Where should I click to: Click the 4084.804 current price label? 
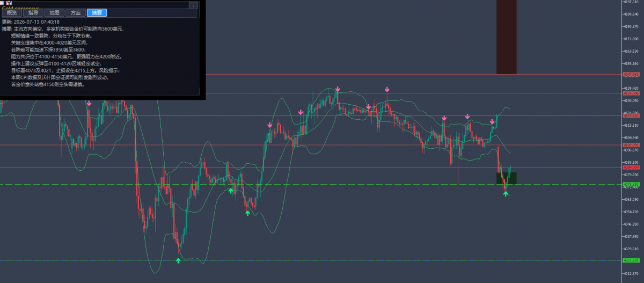coord(631,167)
